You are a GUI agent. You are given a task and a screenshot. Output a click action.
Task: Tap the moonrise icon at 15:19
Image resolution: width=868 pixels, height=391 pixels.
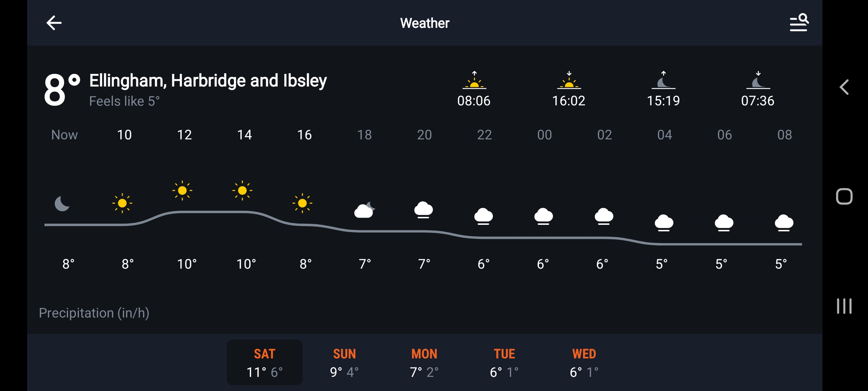coord(663,81)
